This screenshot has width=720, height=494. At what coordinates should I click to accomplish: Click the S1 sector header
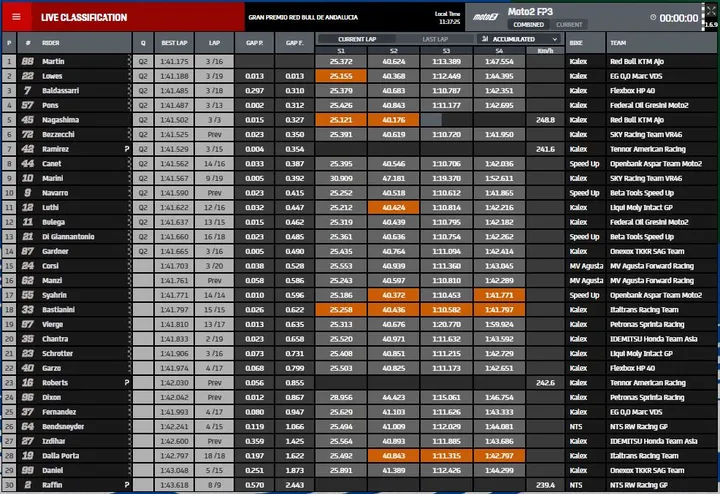[x=341, y=51]
